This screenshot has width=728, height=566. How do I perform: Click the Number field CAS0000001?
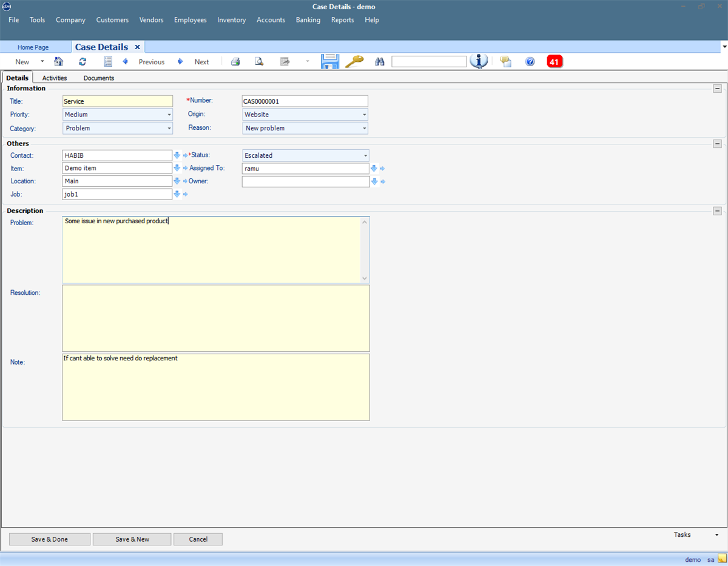(x=305, y=101)
